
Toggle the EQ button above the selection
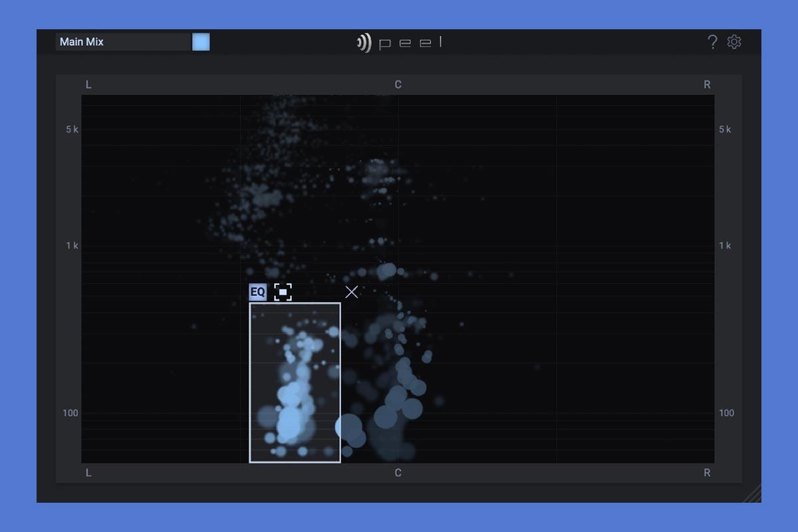(x=257, y=292)
